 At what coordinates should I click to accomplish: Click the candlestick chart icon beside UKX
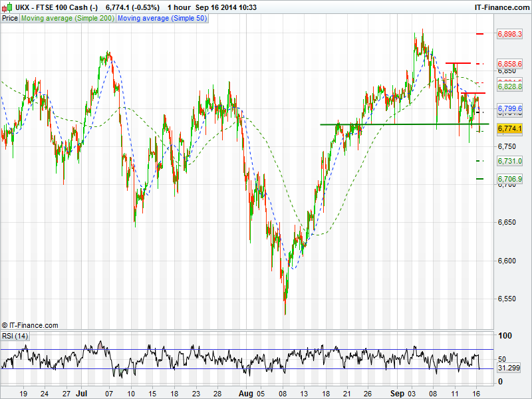[x=6, y=7]
